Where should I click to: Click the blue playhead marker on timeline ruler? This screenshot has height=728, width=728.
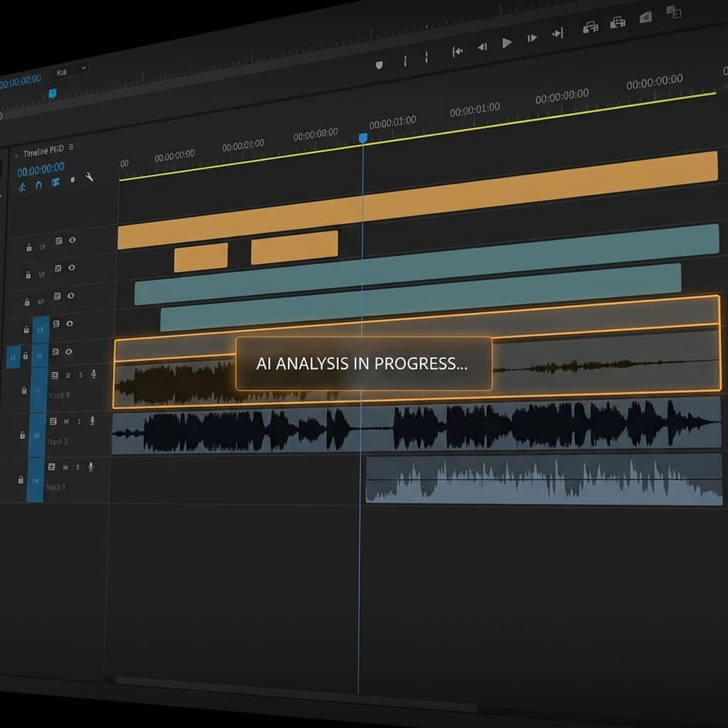363,138
